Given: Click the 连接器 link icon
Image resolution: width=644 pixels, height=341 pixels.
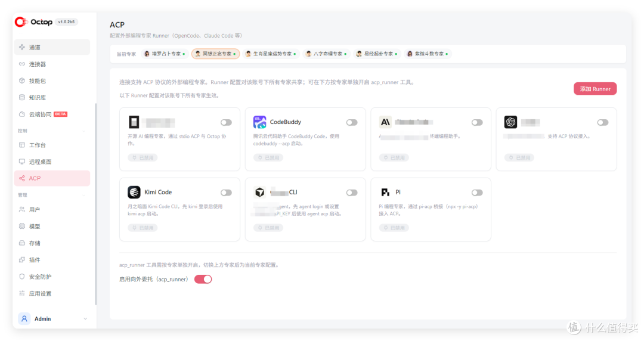Looking at the screenshot, I should coord(22,64).
